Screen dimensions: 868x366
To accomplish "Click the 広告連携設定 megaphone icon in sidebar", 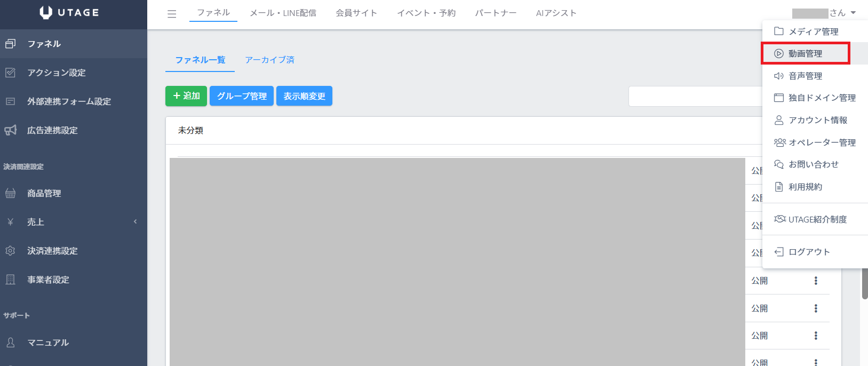I will (x=10, y=130).
